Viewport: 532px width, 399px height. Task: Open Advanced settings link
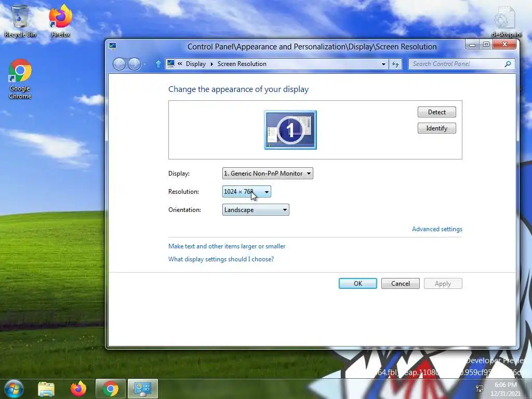tap(437, 229)
